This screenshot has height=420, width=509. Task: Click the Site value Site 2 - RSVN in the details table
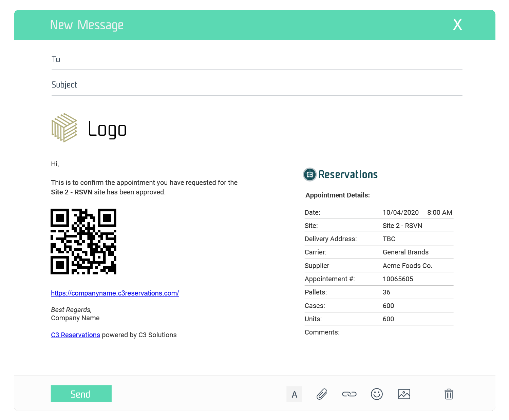point(402,226)
